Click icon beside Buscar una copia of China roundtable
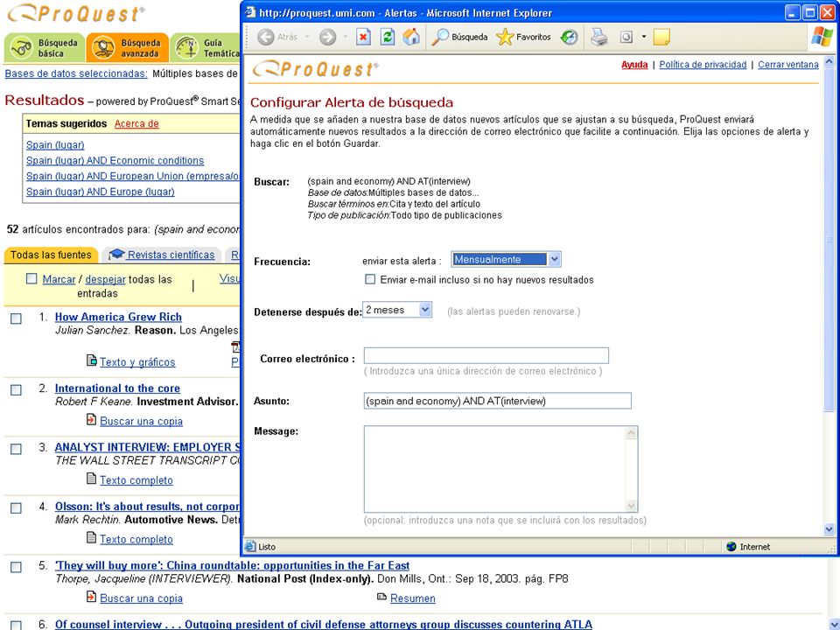840x630 pixels. point(92,596)
